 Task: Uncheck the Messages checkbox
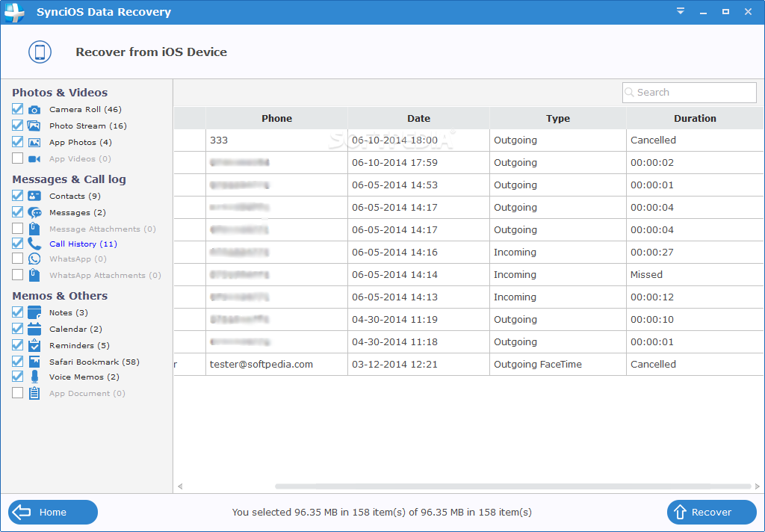click(x=18, y=212)
